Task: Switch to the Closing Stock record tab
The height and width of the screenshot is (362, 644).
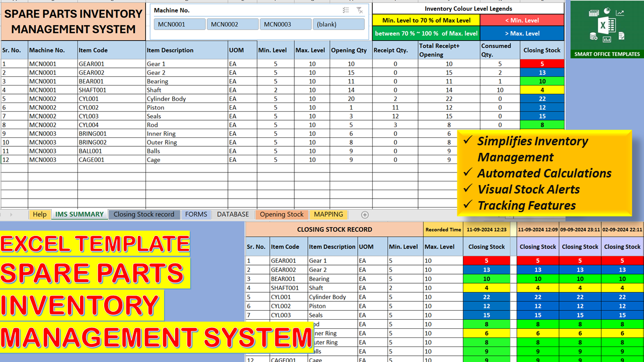Action: (x=143, y=214)
